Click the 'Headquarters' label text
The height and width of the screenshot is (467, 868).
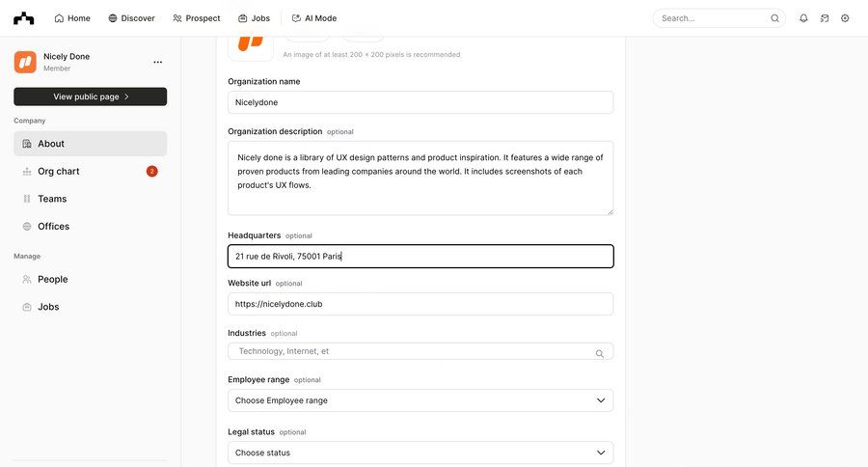tap(255, 235)
